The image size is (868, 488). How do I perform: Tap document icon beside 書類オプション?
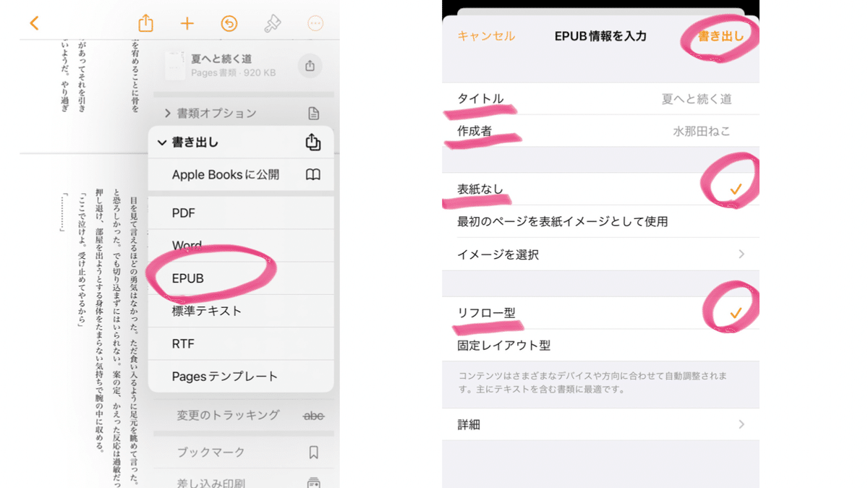[313, 113]
